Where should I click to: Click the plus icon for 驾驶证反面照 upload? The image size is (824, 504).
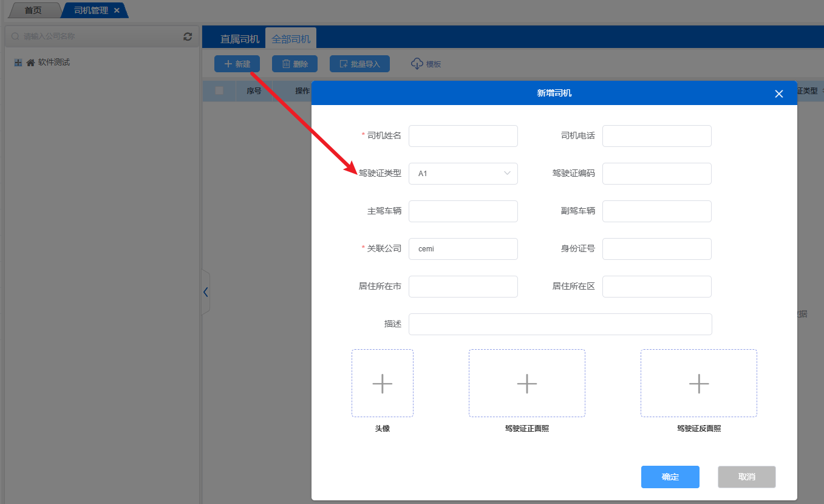[698, 384]
